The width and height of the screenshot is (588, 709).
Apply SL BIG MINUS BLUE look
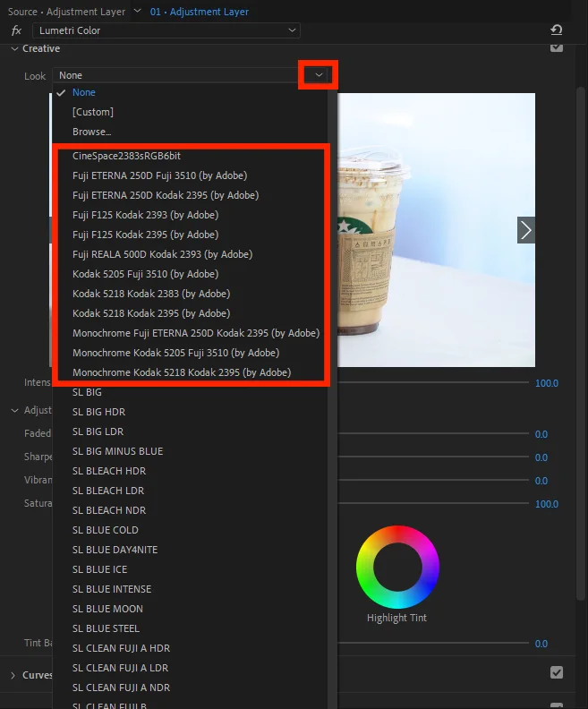pyautogui.click(x=190, y=451)
